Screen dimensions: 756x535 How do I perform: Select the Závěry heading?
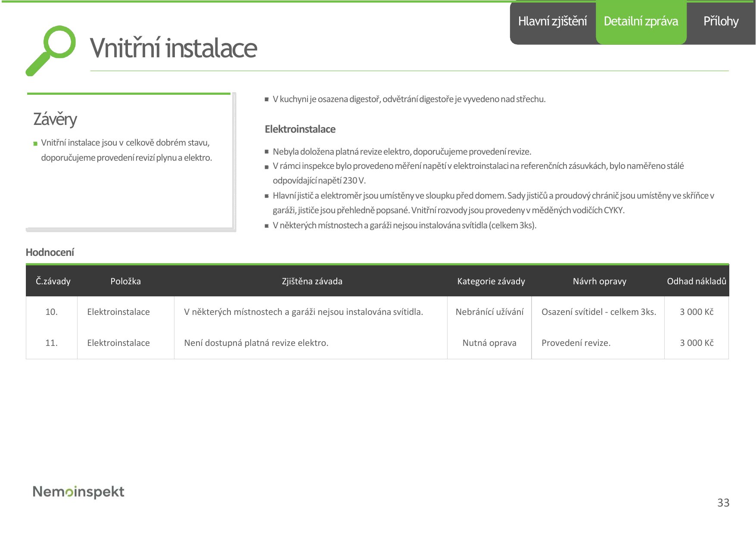pyautogui.click(x=55, y=119)
